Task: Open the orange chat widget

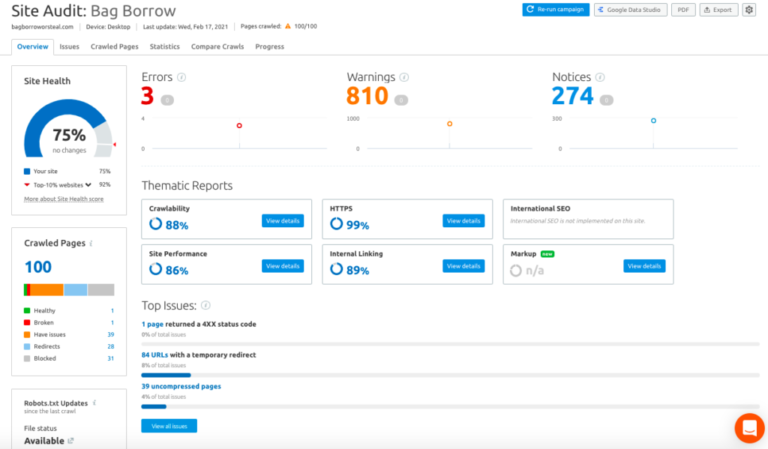Action: (749, 428)
